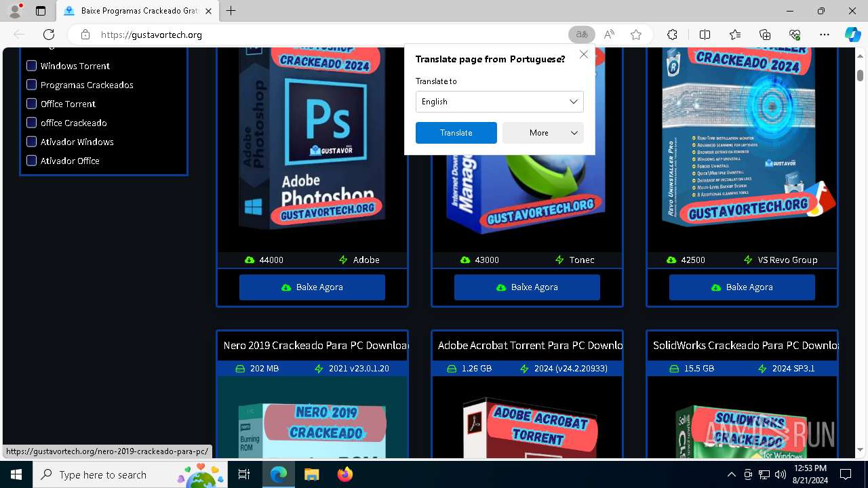Open Collections icon
This screenshot has width=868, height=488.
pos(765,35)
